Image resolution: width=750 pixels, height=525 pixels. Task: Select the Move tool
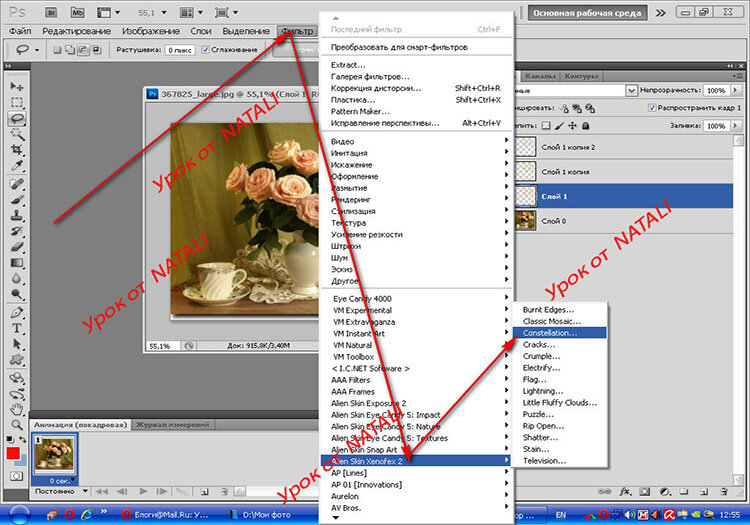(x=17, y=87)
